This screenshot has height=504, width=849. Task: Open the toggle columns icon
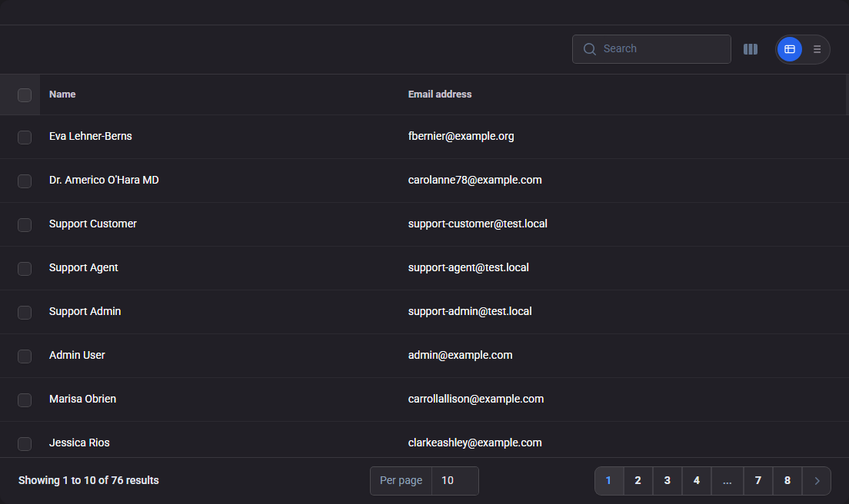point(751,49)
